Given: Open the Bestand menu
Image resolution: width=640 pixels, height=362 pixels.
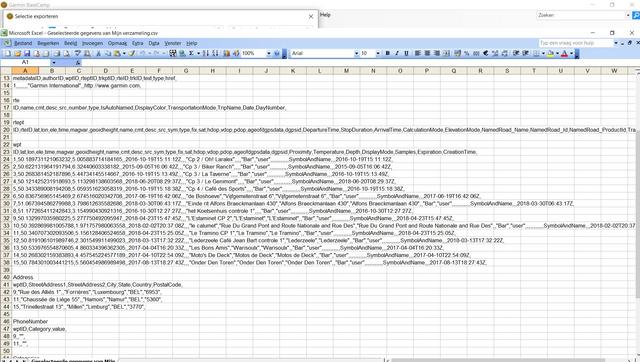Looking at the screenshot, I should coord(23,43).
